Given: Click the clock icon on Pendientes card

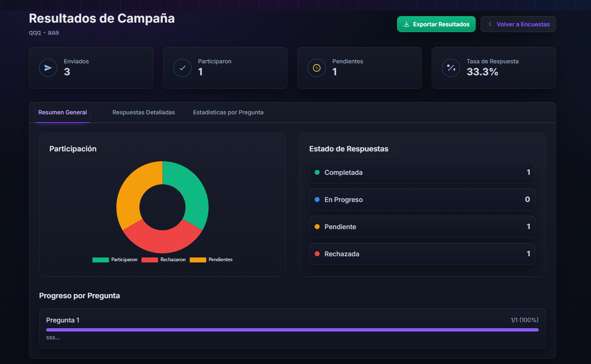Looking at the screenshot, I should click(x=317, y=68).
